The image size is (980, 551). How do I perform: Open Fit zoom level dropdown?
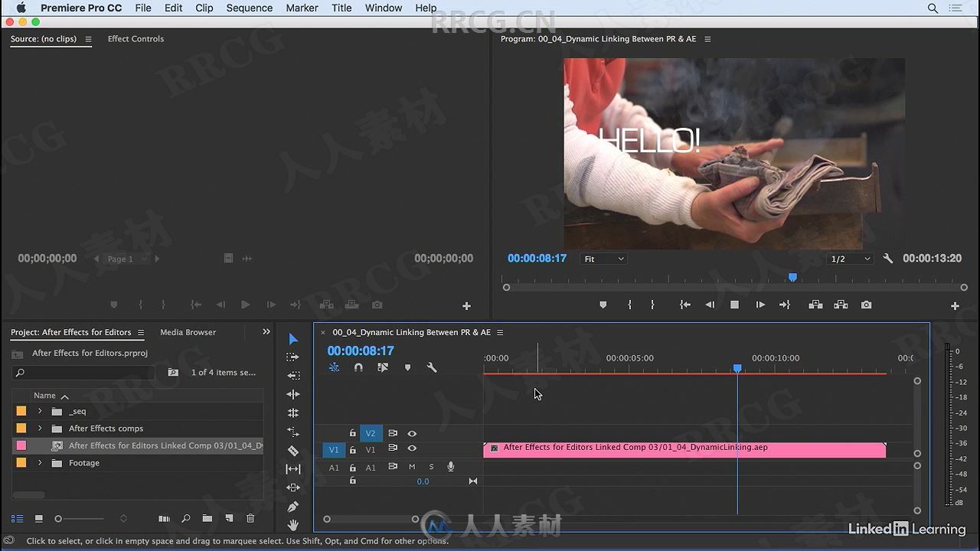[x=604, y=259]
